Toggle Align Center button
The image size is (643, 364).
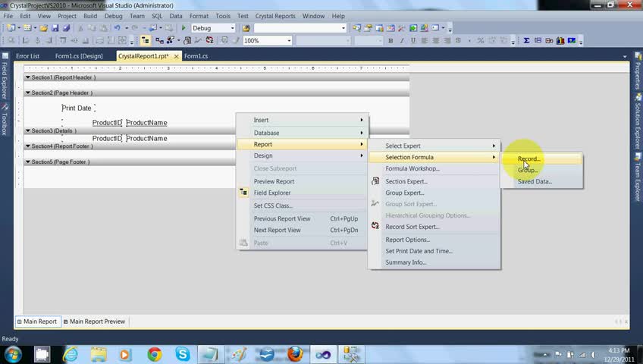(x=435, y=40)
